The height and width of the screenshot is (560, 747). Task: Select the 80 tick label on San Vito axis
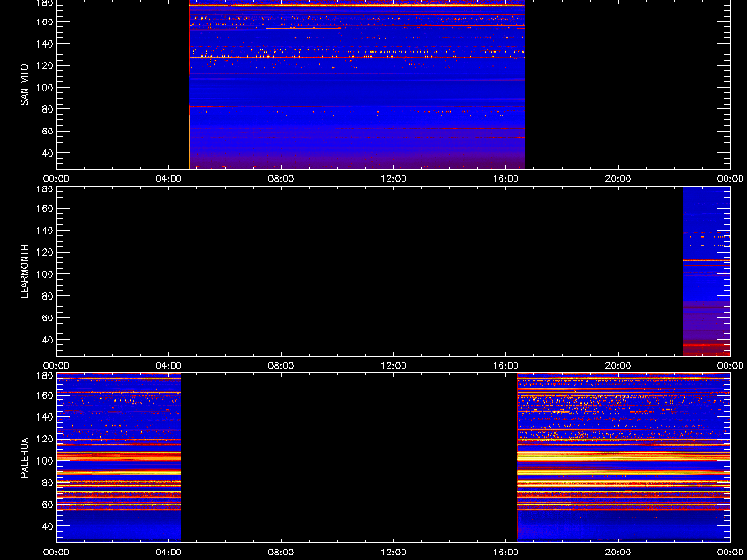[x=49, y=109]
